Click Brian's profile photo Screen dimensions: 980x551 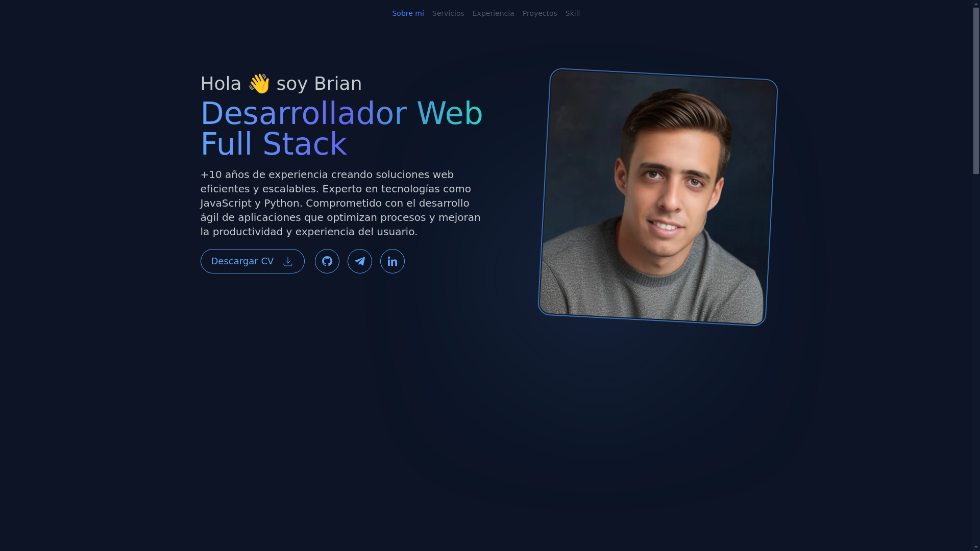pyautogui.click(x=658, y=197)
